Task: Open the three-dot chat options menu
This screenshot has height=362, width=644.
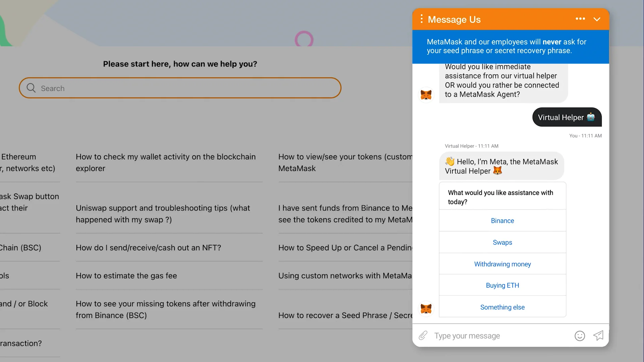Action: tap(580, 19)
